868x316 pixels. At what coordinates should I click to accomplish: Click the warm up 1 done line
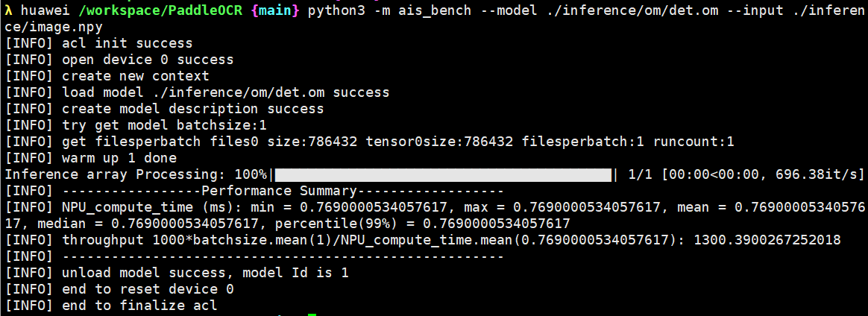91,158
